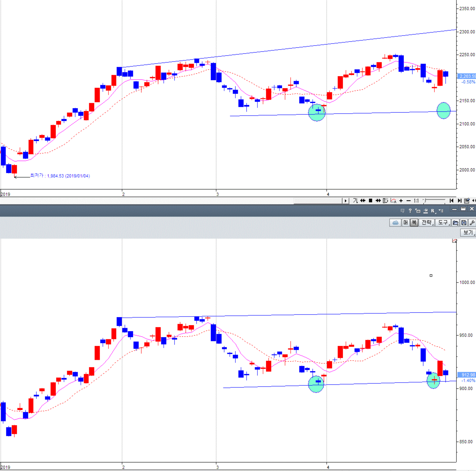The height and width of the screenshot is (471, 476).
Task: Fast-forward the chart with the double-right arrow
Action: click(x=378, y=201)
